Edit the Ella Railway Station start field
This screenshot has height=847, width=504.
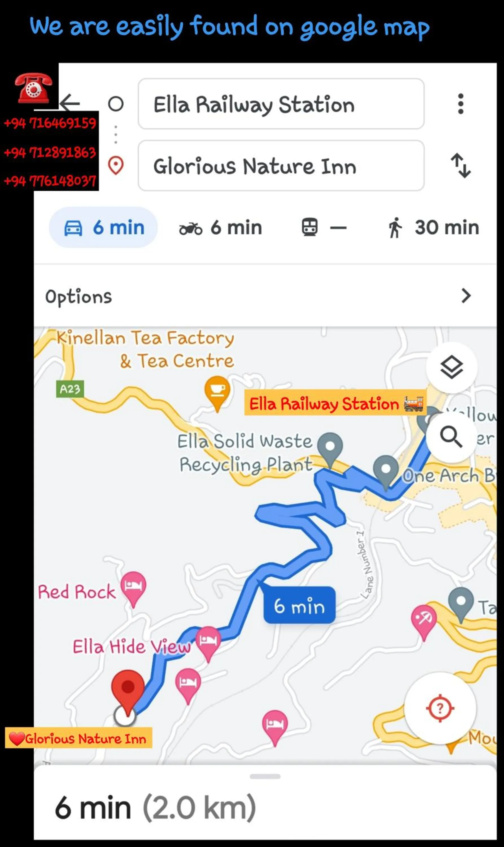pyautogui.click(x=281, y=104)
